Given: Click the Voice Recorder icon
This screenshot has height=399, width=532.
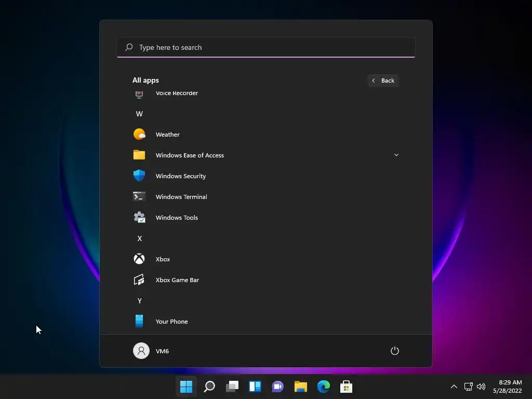Looking at the screenshot, I should click(139, 95).
